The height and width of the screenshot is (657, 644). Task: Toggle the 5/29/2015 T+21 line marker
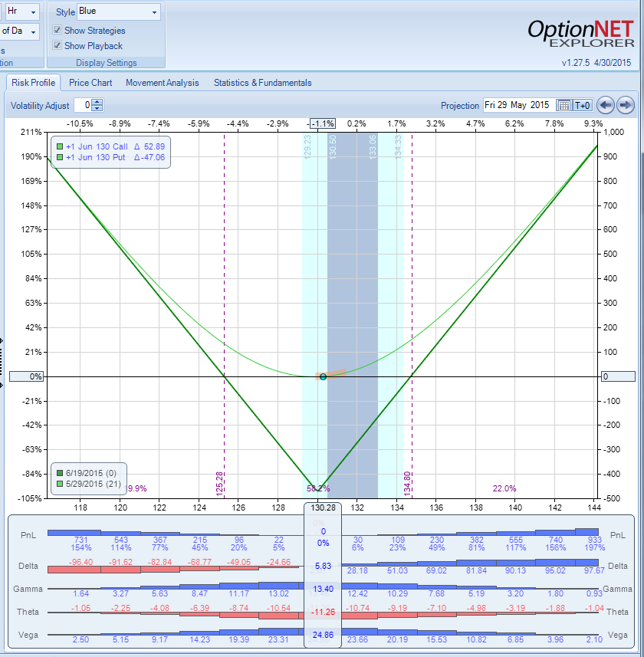60,484
